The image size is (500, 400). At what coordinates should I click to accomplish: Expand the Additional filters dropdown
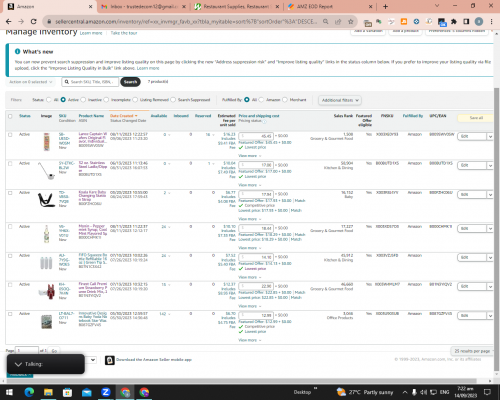click(340, 100)
